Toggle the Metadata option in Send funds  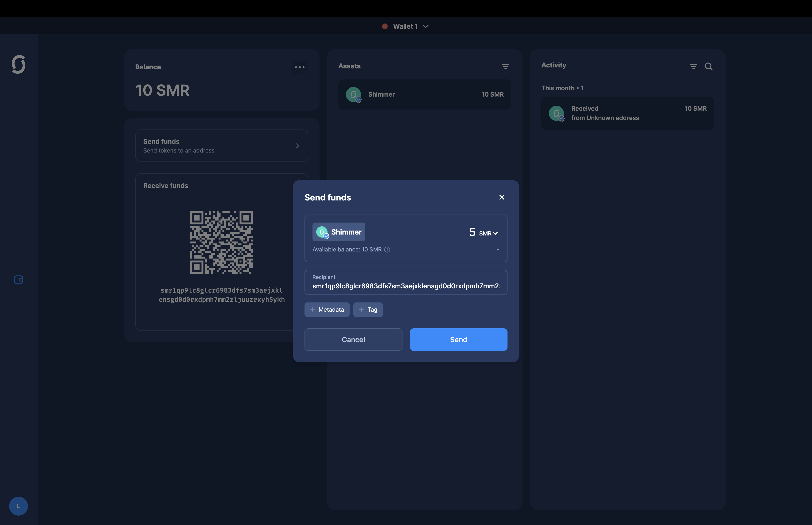tap(326, 309)
